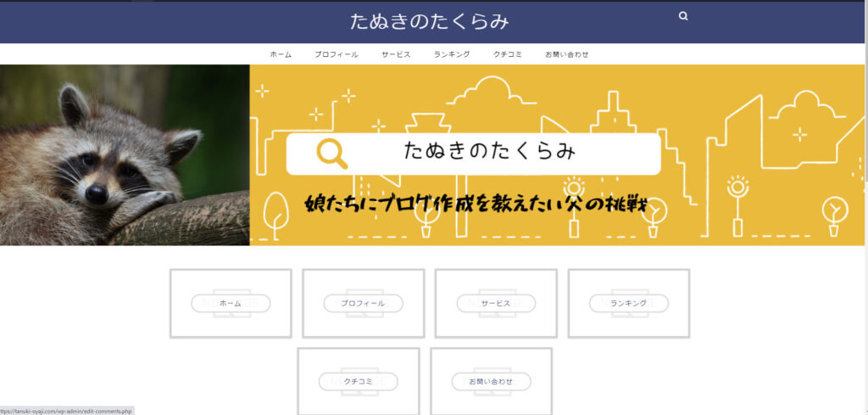The width and height of the screenshot is (868, 415).
Task: Click the ホーム card button
Action: pos(231,303)
